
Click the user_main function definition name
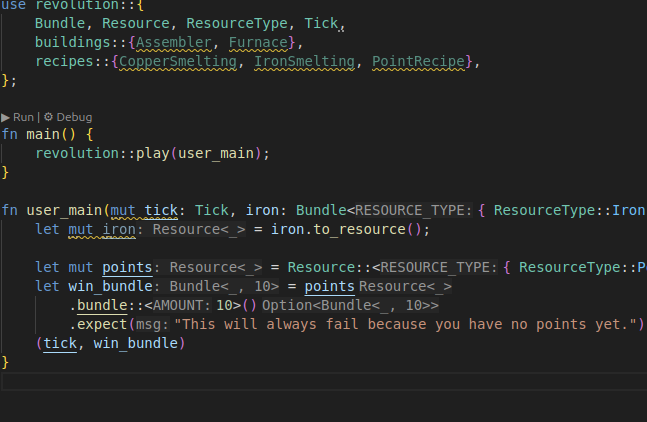pos(64,210)
